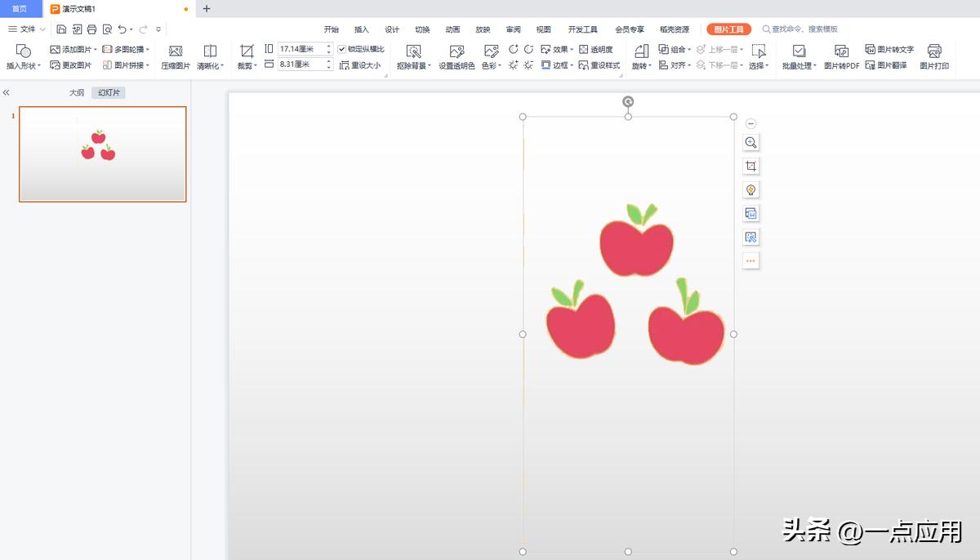980x560 pixels.
Task: Click the Save icon in quick toolbar
Action: click(x=61, y=29)
